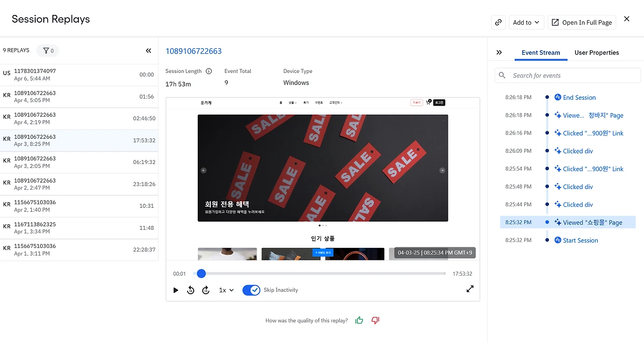Select replay from Apr 2, 1:40 PM
Screen dimensions: 644x345
coord(79,206)
